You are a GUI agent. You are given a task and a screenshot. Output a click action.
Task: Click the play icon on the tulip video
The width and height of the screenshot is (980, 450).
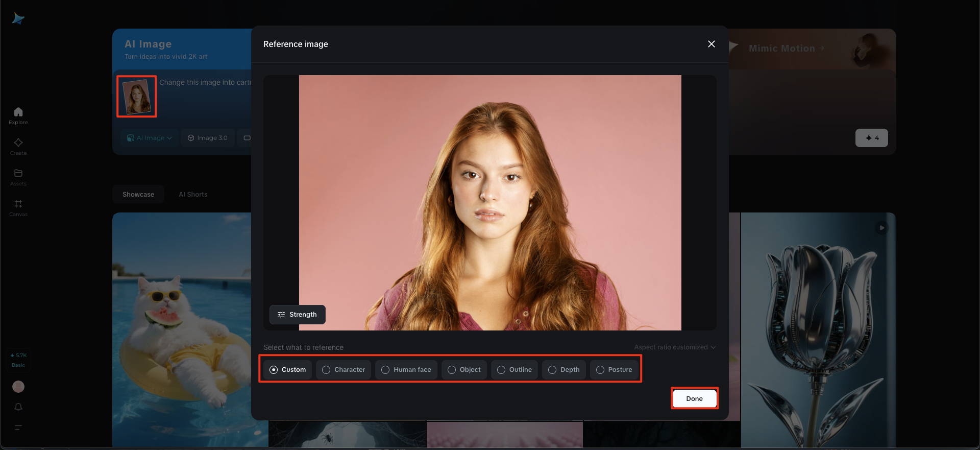coord(881,228)
